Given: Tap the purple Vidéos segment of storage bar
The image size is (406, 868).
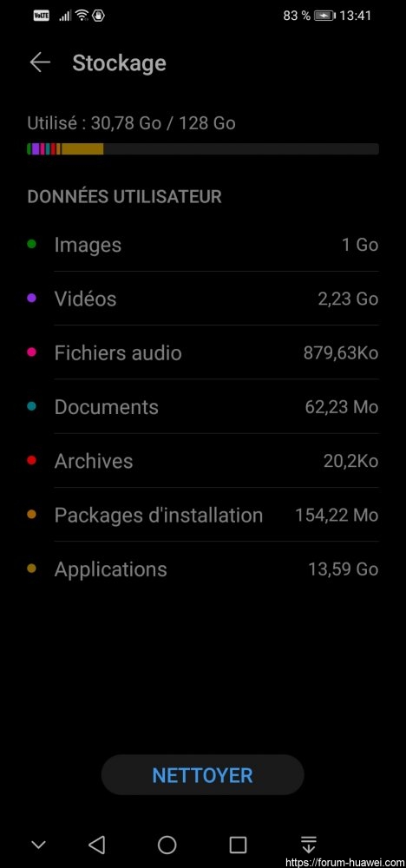Looking at the screenshot, I should 36,149.
